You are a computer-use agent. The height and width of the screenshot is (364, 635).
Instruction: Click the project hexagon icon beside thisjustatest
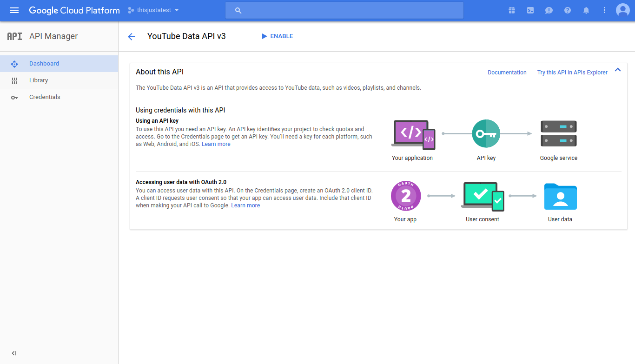tap(131, 10)
